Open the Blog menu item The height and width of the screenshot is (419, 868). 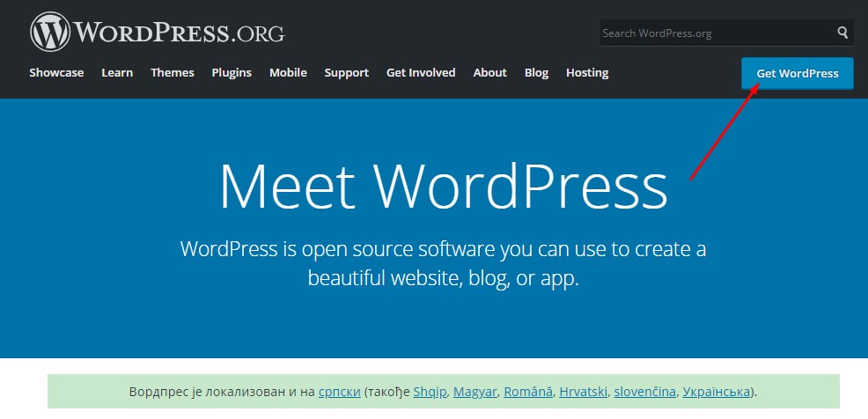pos(536,72)
